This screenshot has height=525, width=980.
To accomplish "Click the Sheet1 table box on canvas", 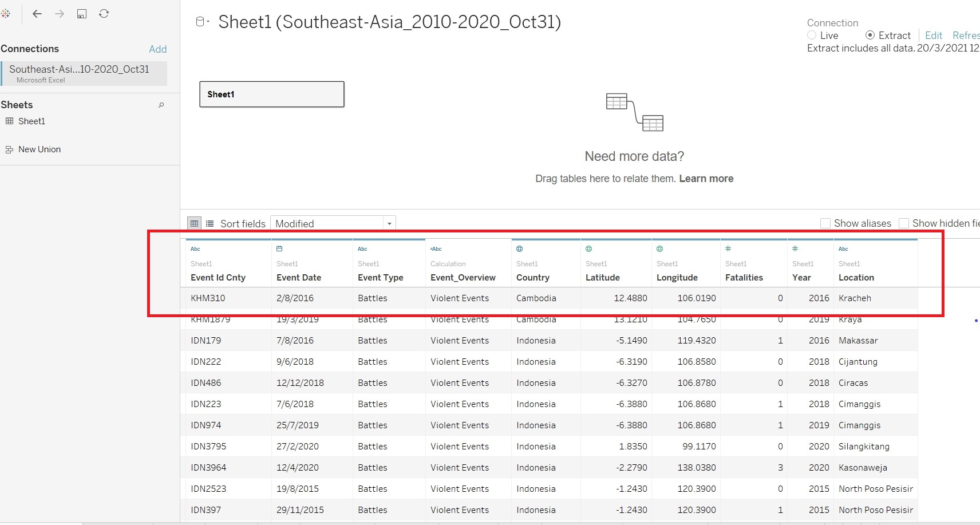I will 271,94.
